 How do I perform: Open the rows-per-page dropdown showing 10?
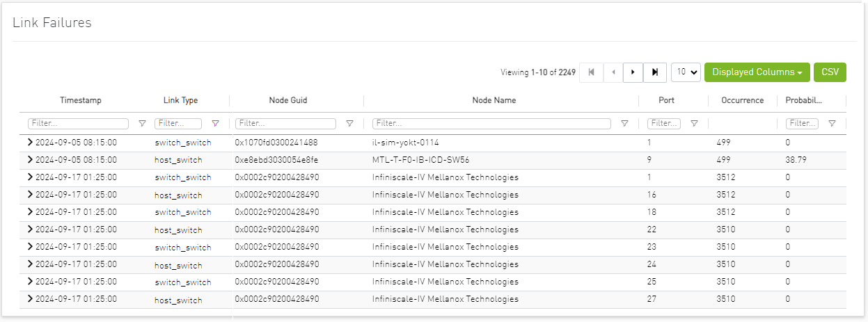pos(686,72)
